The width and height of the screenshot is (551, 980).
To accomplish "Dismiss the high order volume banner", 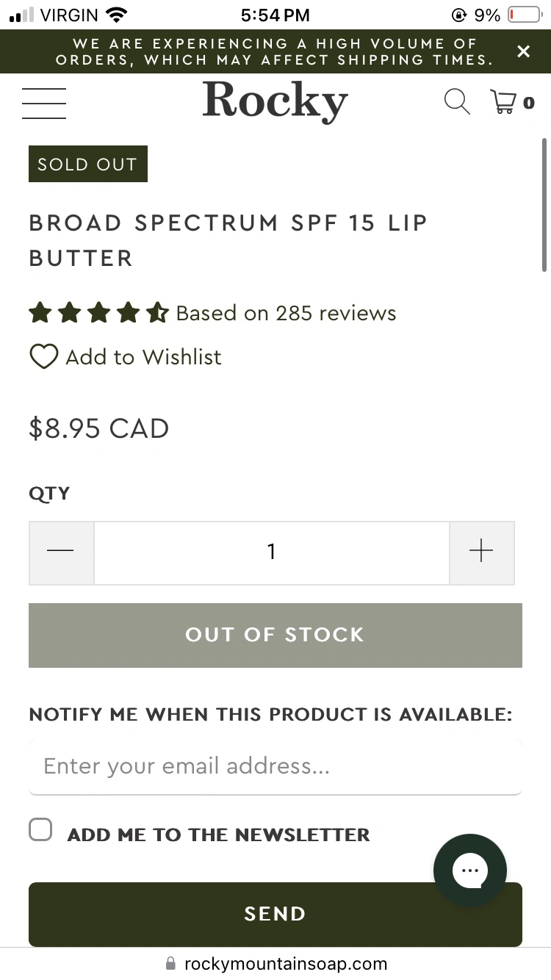I will (523, 51).
